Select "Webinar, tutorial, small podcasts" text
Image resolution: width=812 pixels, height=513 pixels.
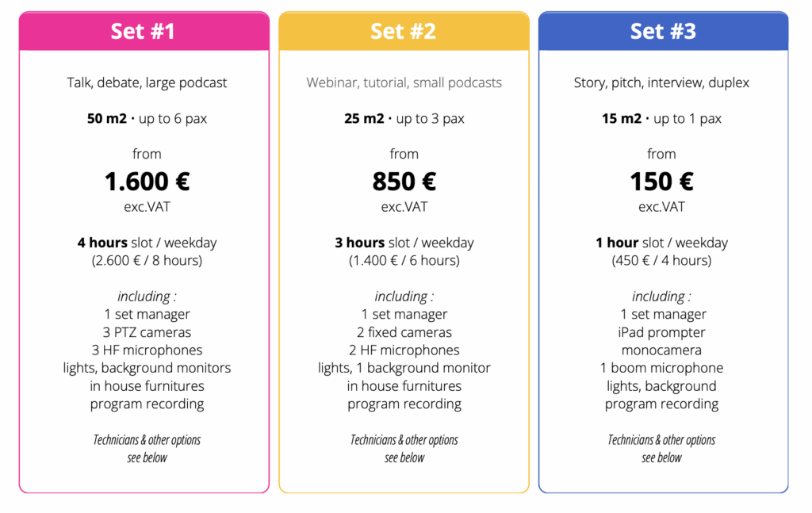coord(404,82)
